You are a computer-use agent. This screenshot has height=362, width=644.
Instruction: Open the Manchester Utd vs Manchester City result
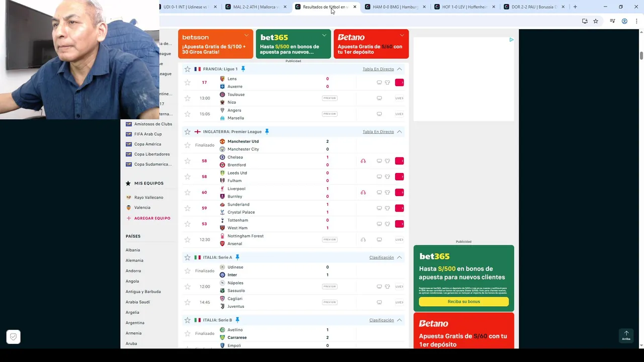[x=293, y=145]
